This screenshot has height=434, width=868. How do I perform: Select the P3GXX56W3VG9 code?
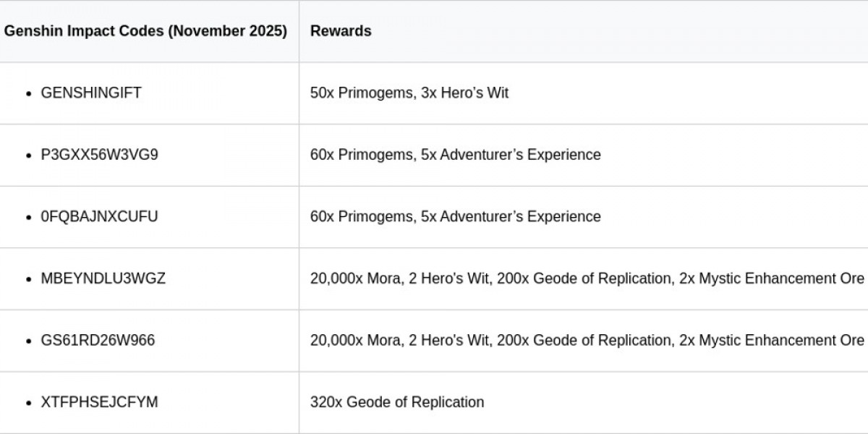click(x=99, y=155)
